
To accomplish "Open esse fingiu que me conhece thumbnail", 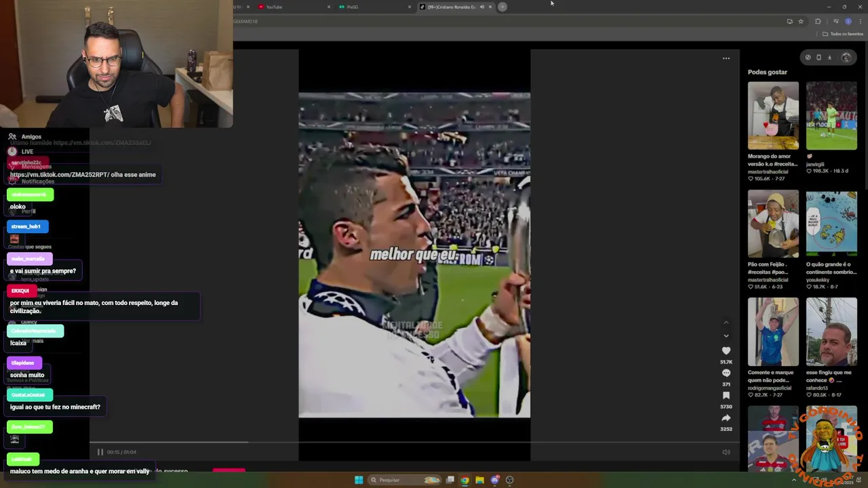I will 831,331.
